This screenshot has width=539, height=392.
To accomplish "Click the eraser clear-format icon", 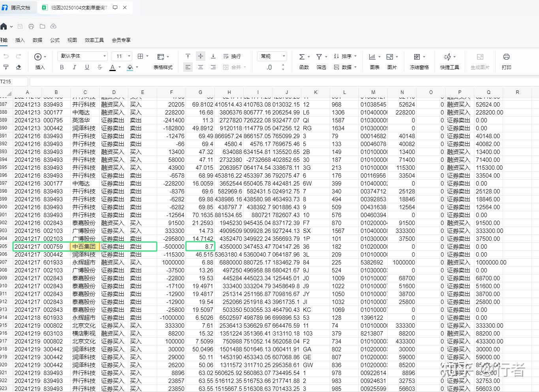I will pos(18,67).
